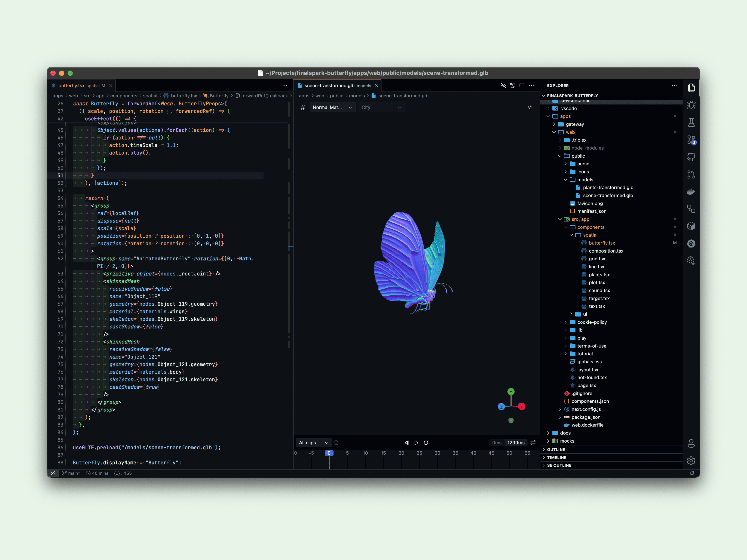The width and height of the screenshot is (747, 560).
Task: Toggle the animation loop swap-arrows icon
Action: [533, 443]
